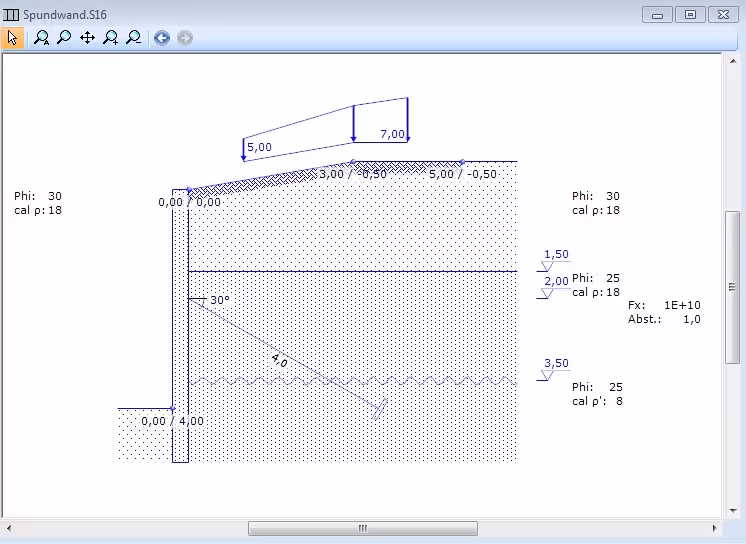Minimize the Spundwand.S16 window
The width and height of the screenshot is (746, 544).
coord(656,14)
